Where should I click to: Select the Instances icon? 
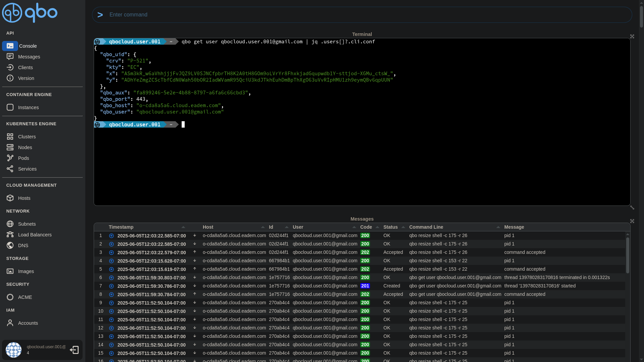pos(10,107)
